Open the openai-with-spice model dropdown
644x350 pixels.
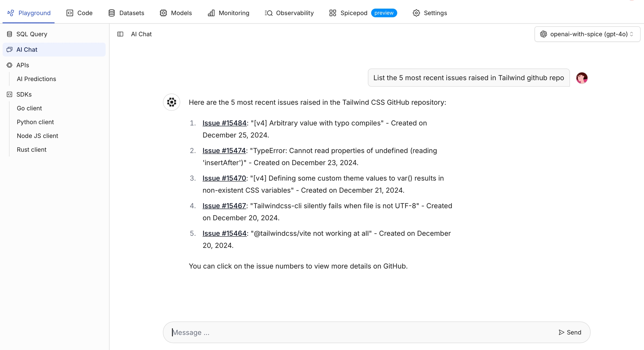pos(587,34)
